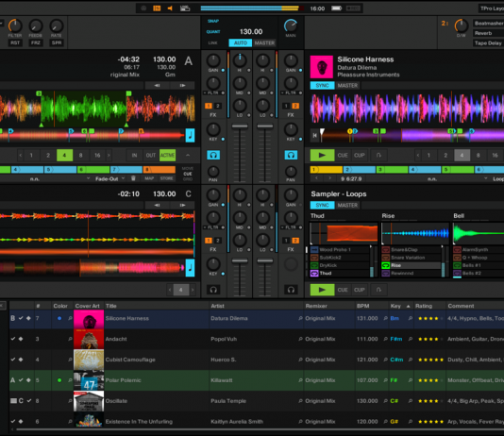
Task: Toggle Deck A loop ACTIVE button
Action: (x=167, y=155)
